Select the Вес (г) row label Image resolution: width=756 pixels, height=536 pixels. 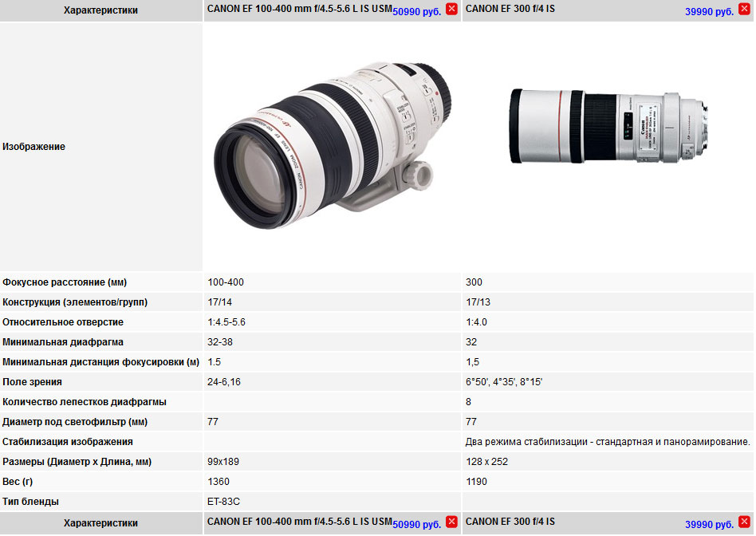click(x=18, y=482)
